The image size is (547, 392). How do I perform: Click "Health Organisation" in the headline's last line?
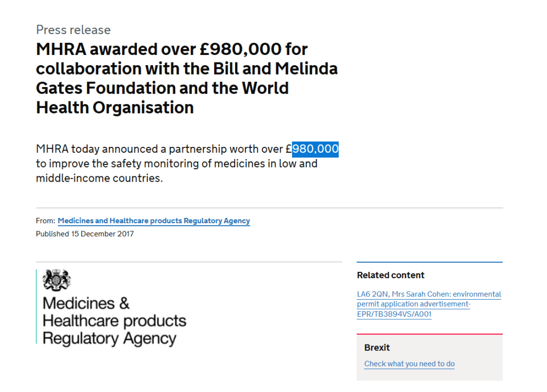(x=115, y=107)
